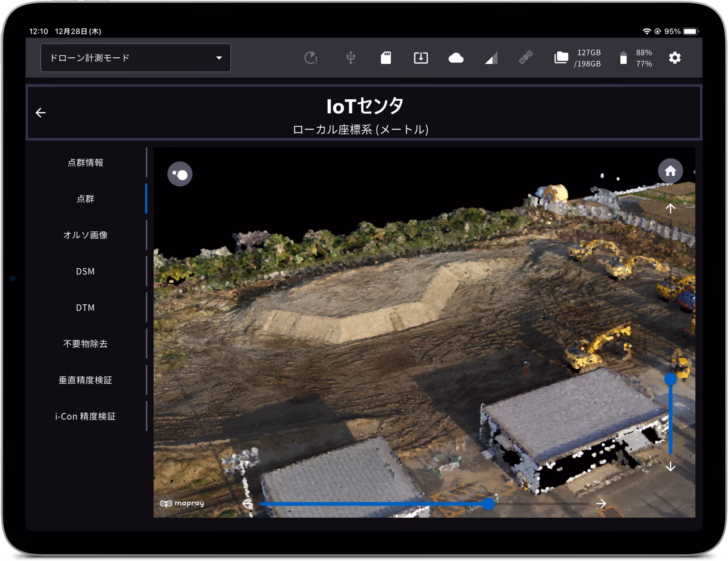Viewport: 728px width, 561px height.
Task: Click the iPad Wi-Fi status icon
Action: pos(646,31)
